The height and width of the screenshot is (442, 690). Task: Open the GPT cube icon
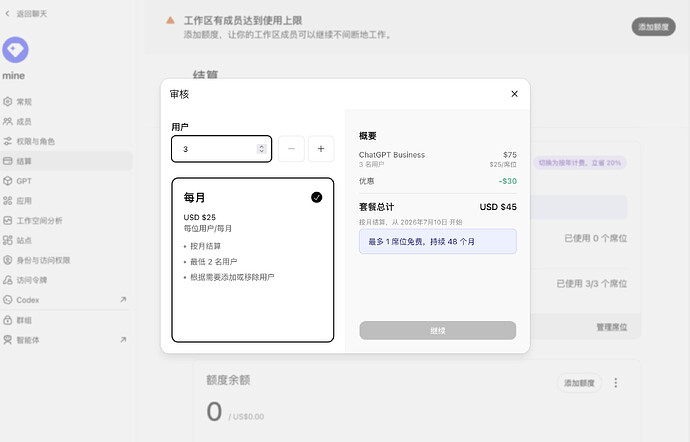tap(7, 181)
